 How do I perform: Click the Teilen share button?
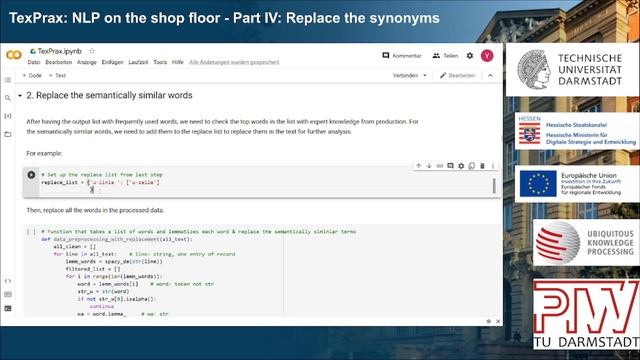445,56
